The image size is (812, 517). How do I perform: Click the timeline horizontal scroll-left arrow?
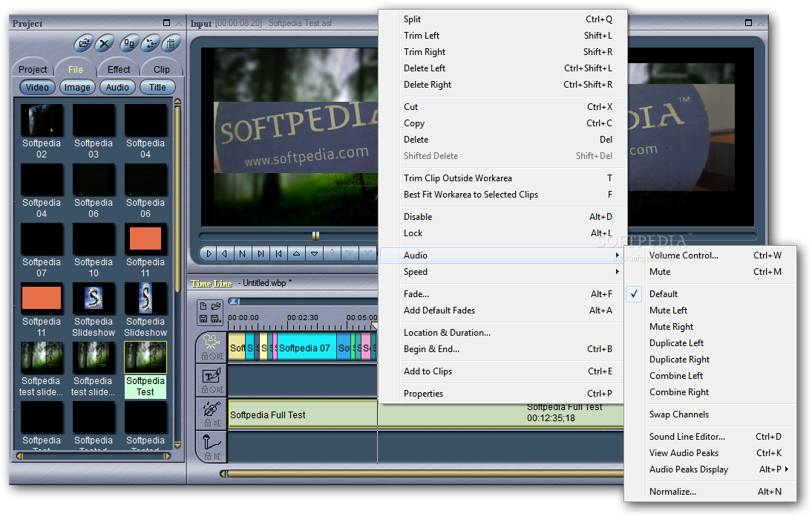click(x=223, y=473)
